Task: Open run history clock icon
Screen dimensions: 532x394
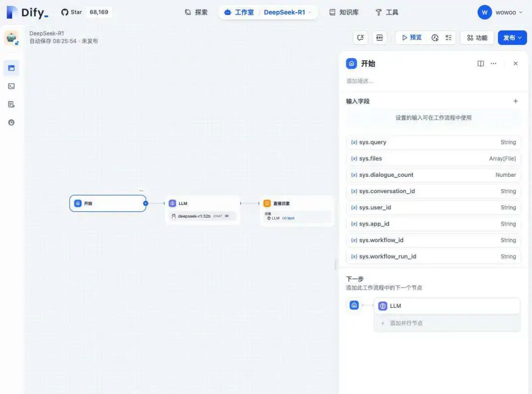Action: pos(435,37)
